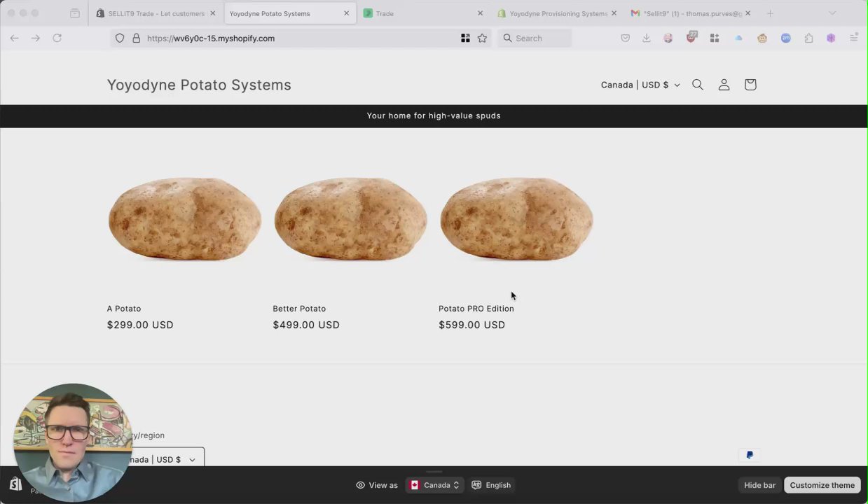The width and height of the screenshot is (868, 504).
Task: Open the Potato PRO Edition product link
Action: 476,309
